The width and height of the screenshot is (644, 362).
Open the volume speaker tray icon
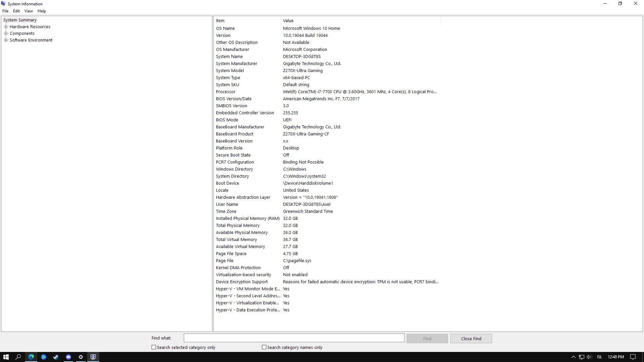(589, 357)
